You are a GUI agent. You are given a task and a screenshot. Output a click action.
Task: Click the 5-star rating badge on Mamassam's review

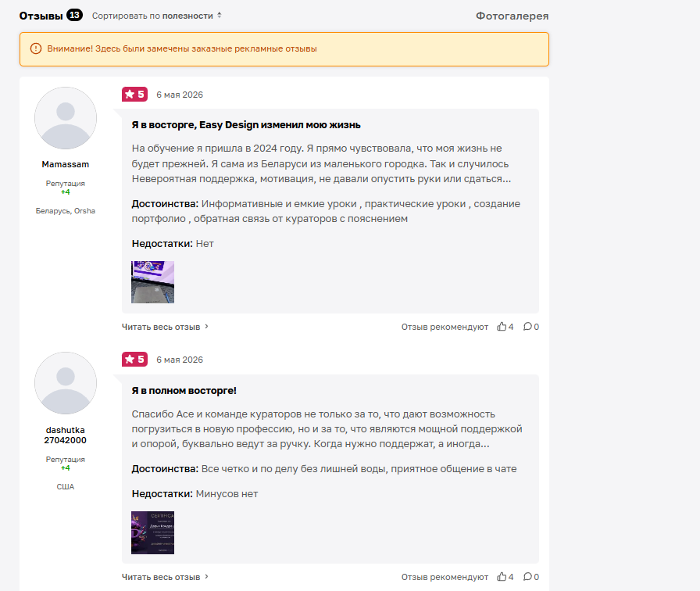point(135,95)
